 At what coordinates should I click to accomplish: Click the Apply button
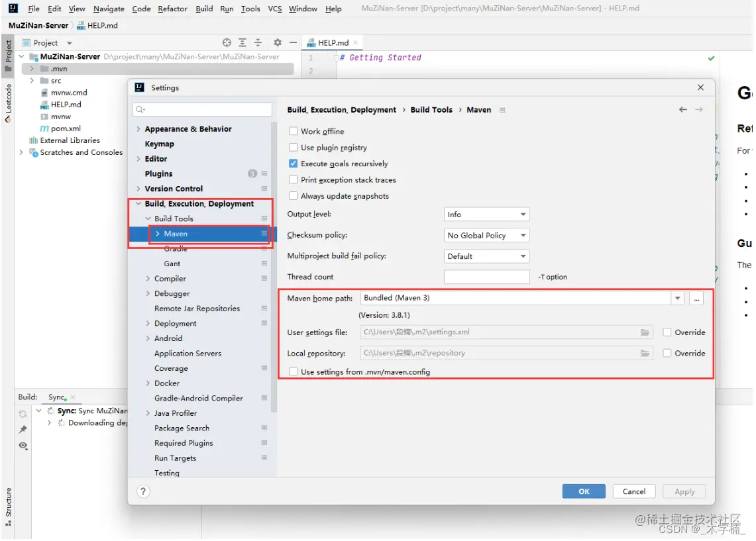(684, 491)
